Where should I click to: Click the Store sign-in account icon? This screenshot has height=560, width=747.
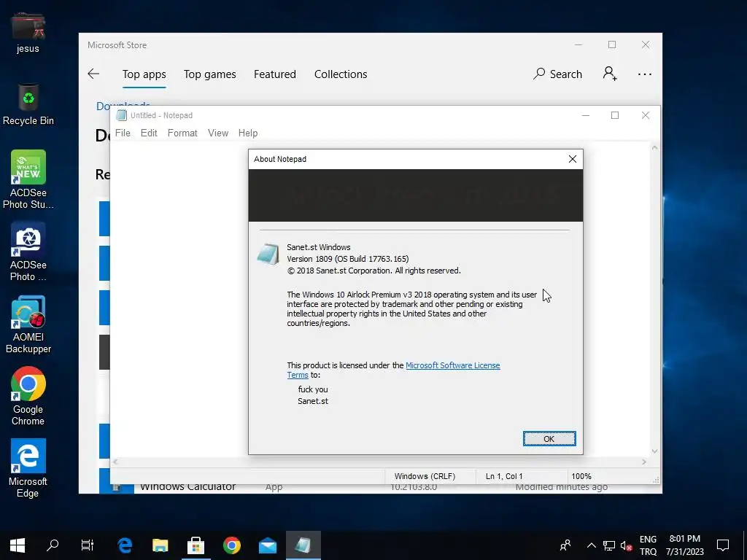[610, 74]
